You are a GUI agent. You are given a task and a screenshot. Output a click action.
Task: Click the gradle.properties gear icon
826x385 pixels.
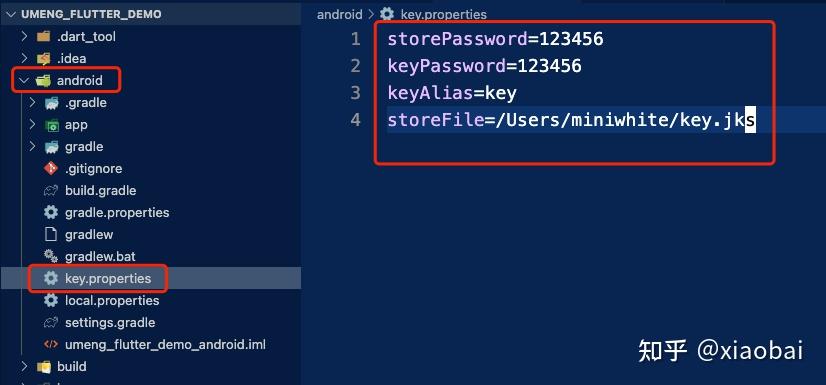pos(51,213)
